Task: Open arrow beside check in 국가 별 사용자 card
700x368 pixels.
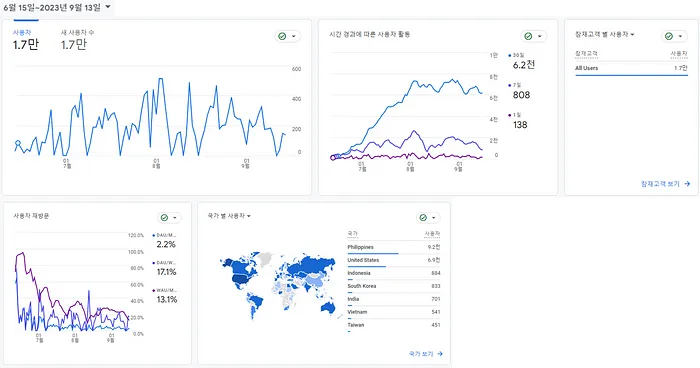Action: coord(434,217)
